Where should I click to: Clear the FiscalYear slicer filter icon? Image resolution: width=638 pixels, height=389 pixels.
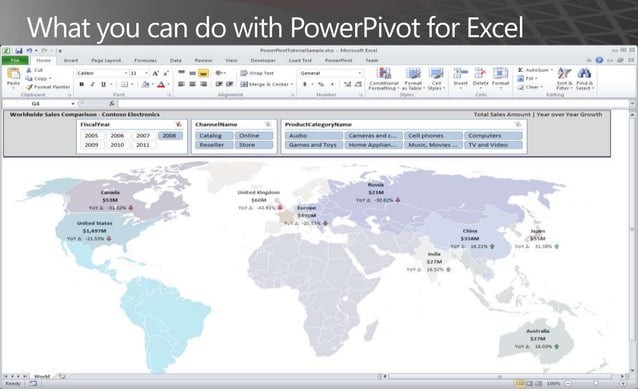point(178,124)
